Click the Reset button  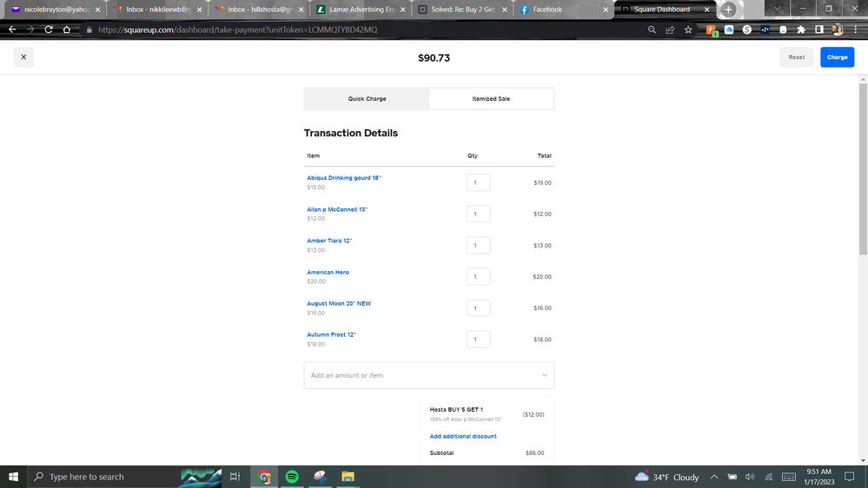pos(796,57)
